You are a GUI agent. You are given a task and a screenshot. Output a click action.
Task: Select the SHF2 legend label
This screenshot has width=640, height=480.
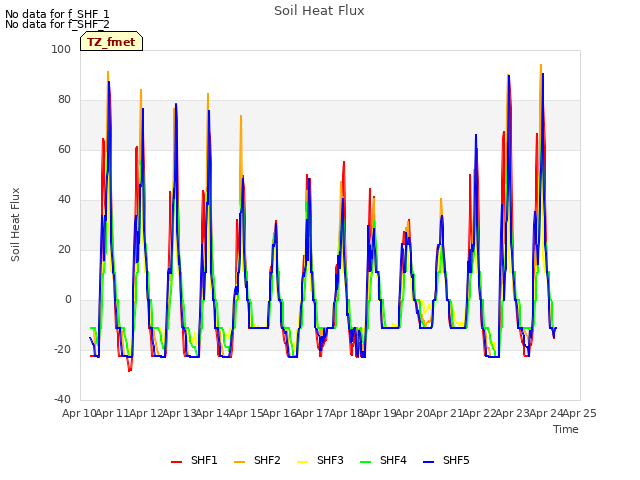(x=267, y=460)
